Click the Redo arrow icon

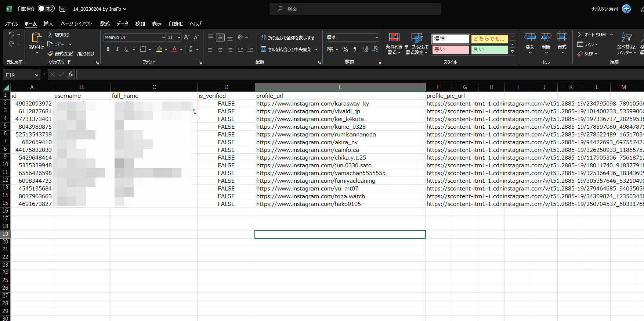point(12,44)
